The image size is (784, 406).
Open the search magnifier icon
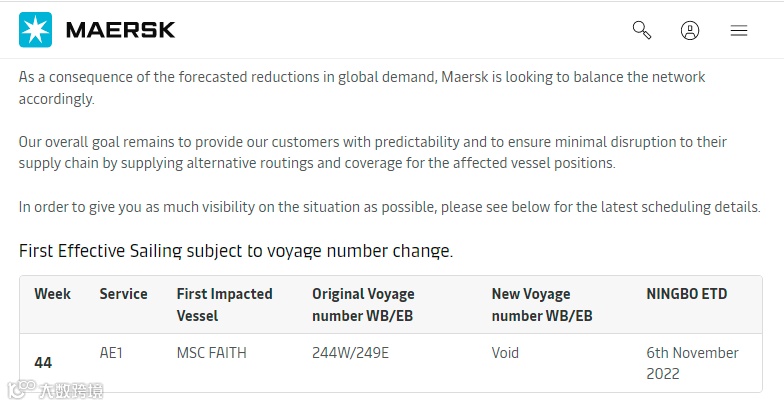[642, 30]
